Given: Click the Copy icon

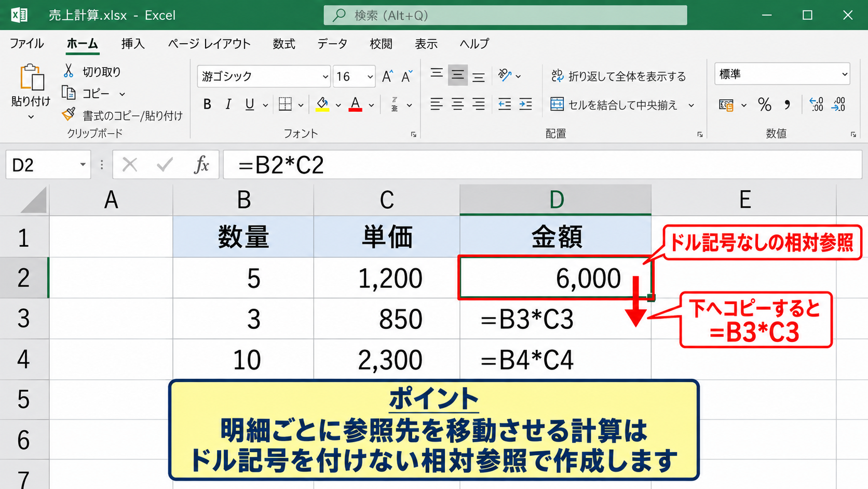Looking at the screenshot, I should coord(69,93).
